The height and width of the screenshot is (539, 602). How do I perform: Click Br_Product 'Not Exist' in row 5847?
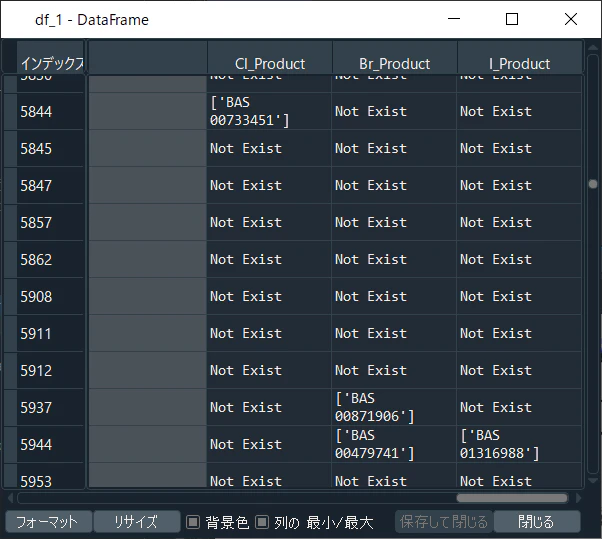click(394, 185)
